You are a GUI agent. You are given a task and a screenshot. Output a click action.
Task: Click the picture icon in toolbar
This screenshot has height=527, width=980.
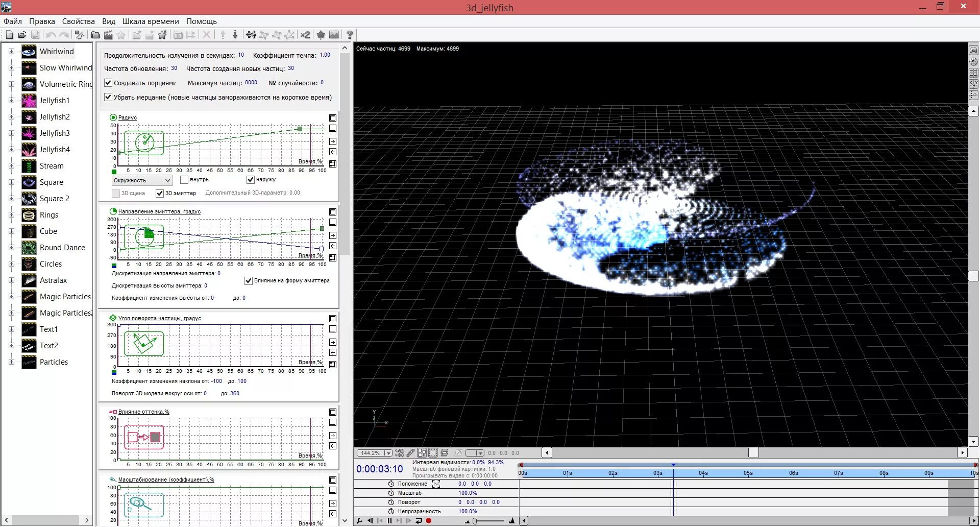pos(334,35)
